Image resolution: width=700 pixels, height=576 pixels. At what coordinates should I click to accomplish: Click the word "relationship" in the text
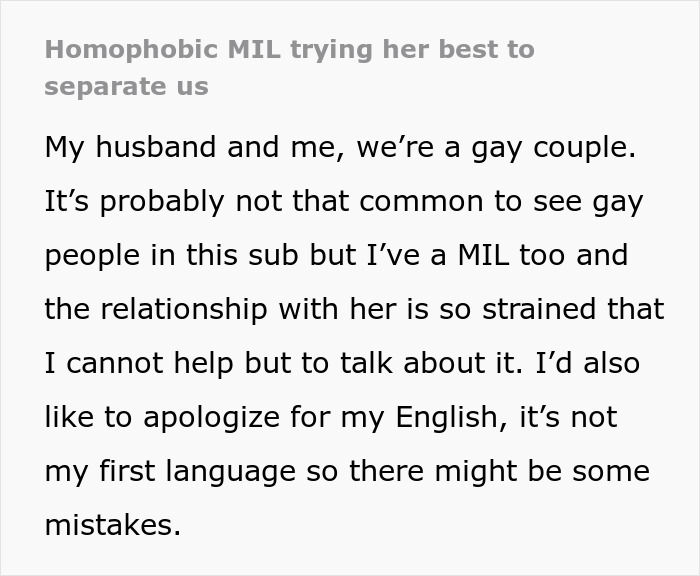[x=188, y=309]
